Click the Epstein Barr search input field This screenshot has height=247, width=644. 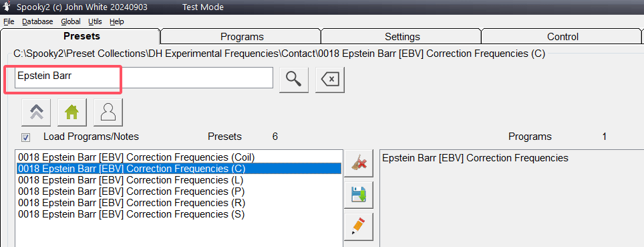pos(144,78)
